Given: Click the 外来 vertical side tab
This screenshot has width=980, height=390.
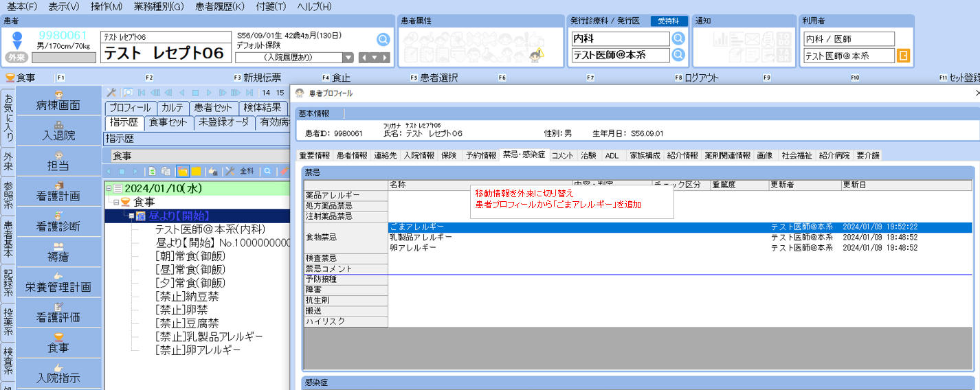Looking at the screenshot, I should tap(8, 163).
